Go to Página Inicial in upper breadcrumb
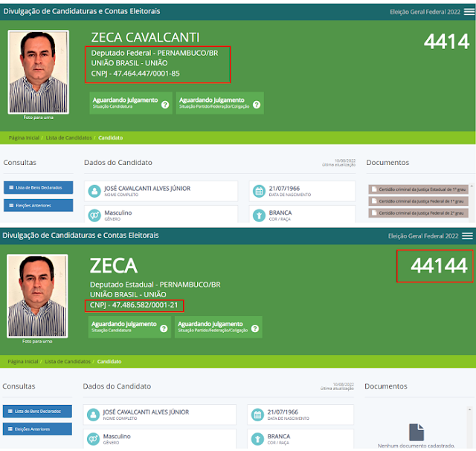The image size is (476, 451). click(x=24, y=137)
